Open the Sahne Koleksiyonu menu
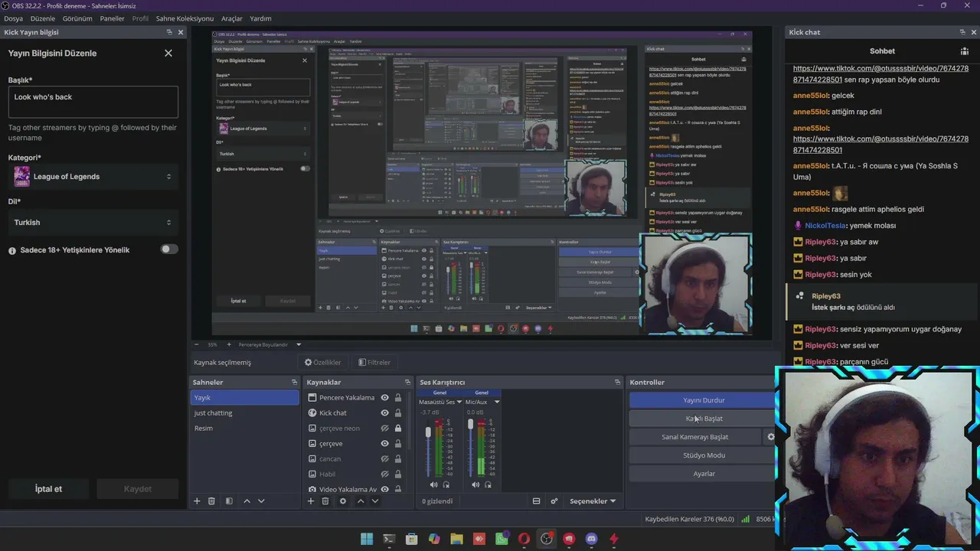The width and height of the screenshot is (980, 551). coord(185,18)
